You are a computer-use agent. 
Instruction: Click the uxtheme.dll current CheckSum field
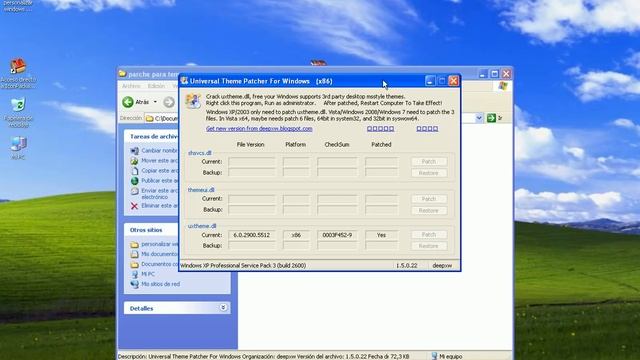(x=337, y=235)
